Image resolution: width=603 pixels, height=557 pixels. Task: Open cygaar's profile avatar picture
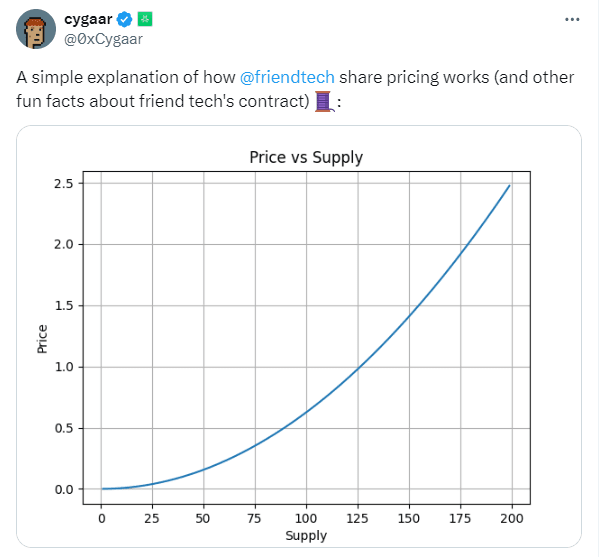[x=34, y=29]
